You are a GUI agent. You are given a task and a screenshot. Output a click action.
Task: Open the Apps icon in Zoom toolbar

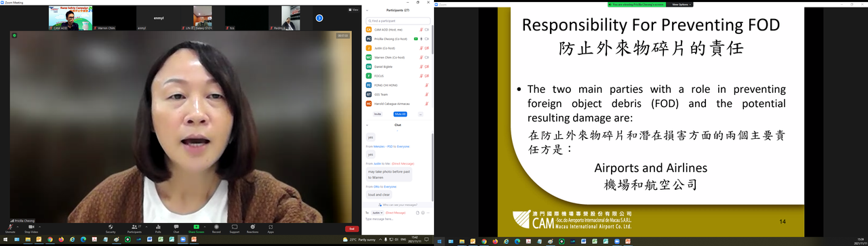(271, 226)
